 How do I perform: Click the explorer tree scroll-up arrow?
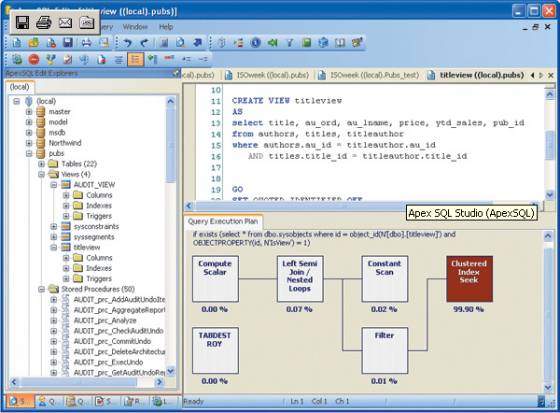pos(171,101)
